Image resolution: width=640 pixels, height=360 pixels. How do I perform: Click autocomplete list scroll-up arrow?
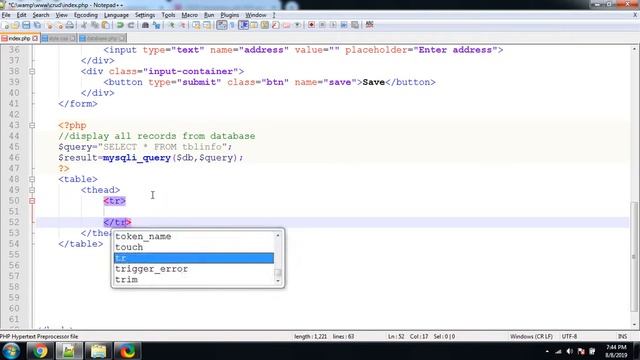click(278, 236)
